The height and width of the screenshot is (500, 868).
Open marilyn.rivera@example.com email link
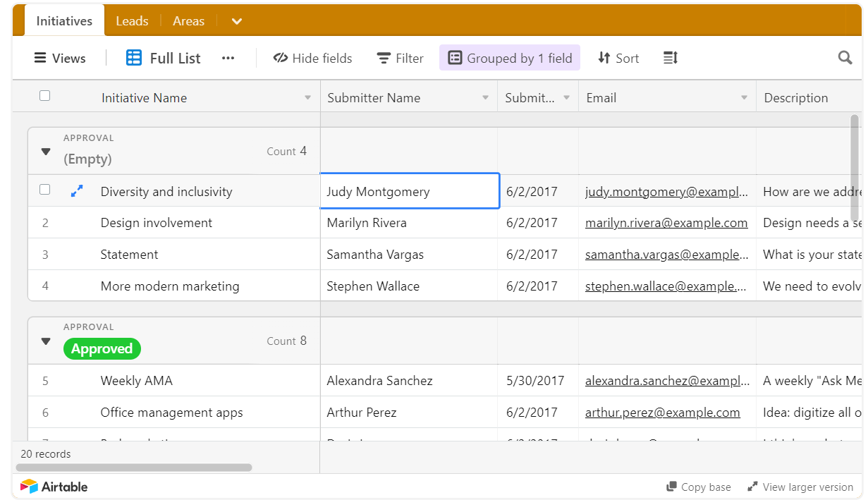666,222
